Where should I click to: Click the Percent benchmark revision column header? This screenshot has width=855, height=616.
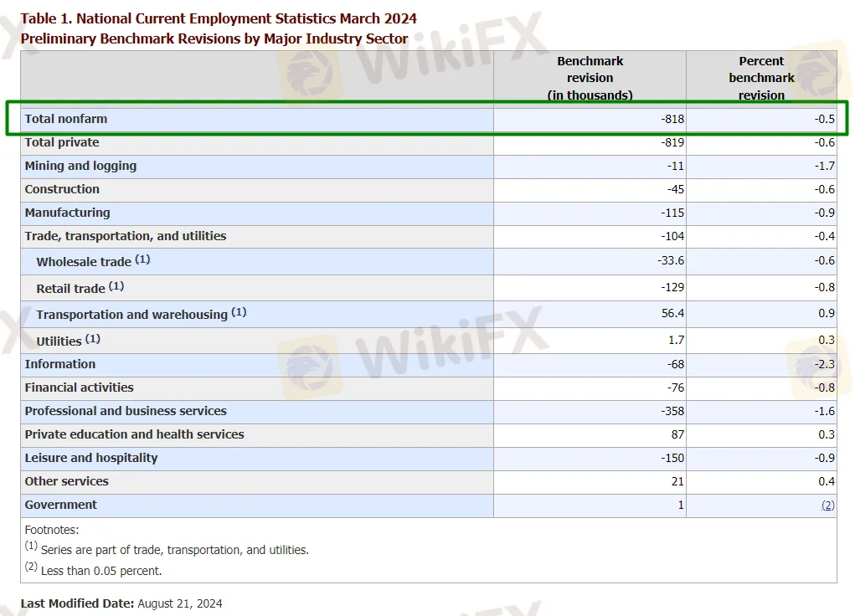click(760, 78)
